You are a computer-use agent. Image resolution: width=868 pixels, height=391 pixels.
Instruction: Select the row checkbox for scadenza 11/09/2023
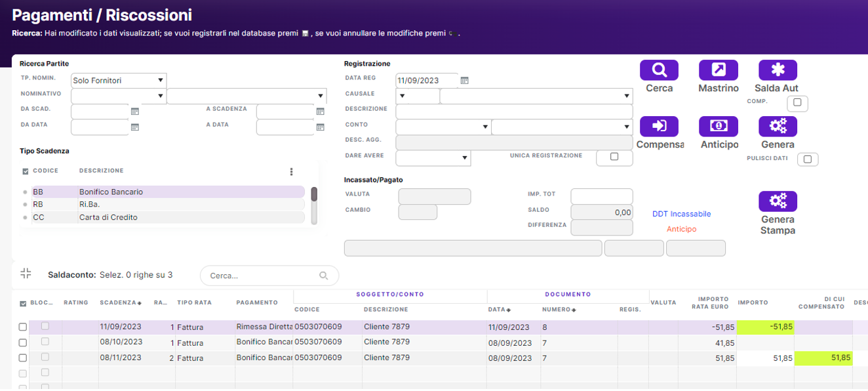click(23, 327)
